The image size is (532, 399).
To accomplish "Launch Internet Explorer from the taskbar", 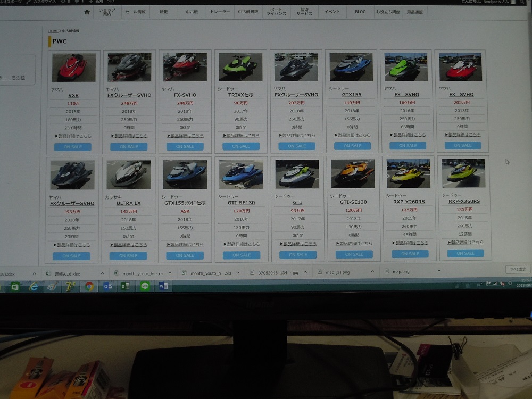I will [34, 287].
